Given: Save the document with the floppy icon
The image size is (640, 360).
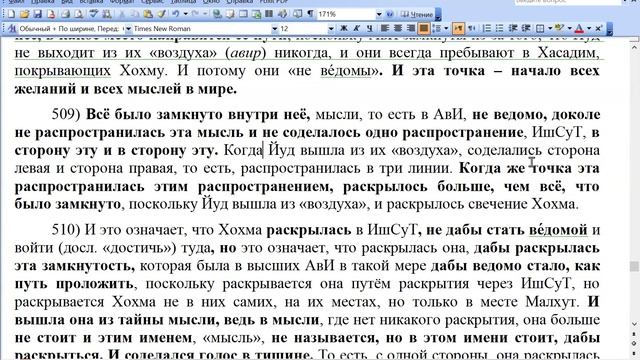Looking at the screenshot, I should point(38,14).
